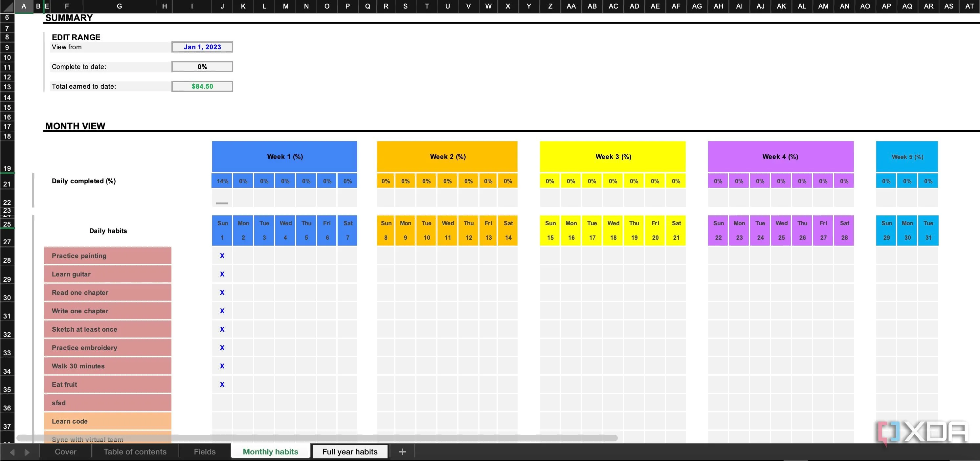This screenshot has height=461, width=980.
Task: Switch to Full year habits tab
Action: tap(350, 452)
